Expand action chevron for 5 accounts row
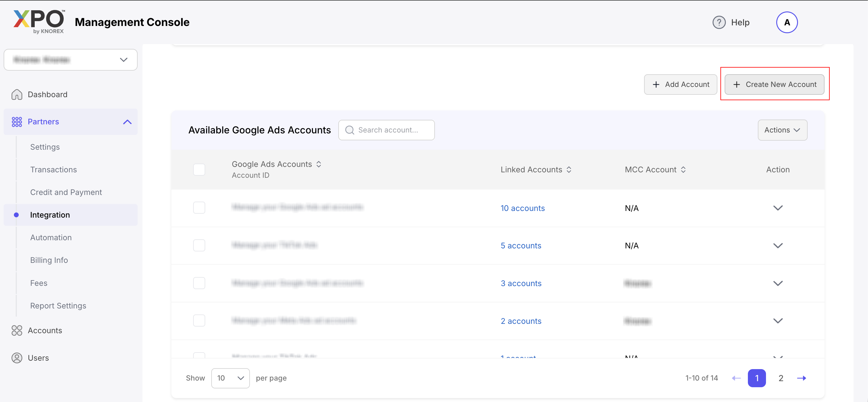The height and width of the screenshot is (402, 868). coord(777,246)
